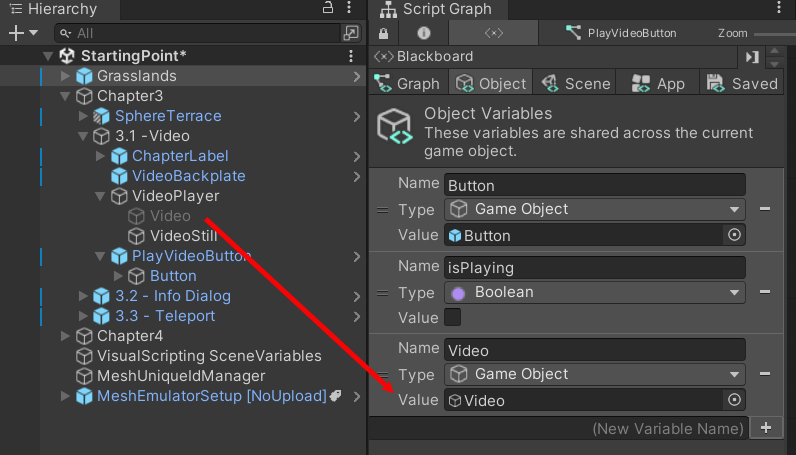Image resolution: width=796 pixels, height=455 pixels.
Task: Open the Saved variables tab
Action: coord(742,83)
